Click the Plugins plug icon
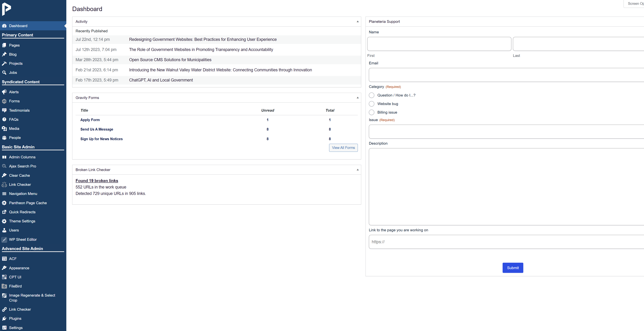 pyautogui.click(x=4, y=319)
